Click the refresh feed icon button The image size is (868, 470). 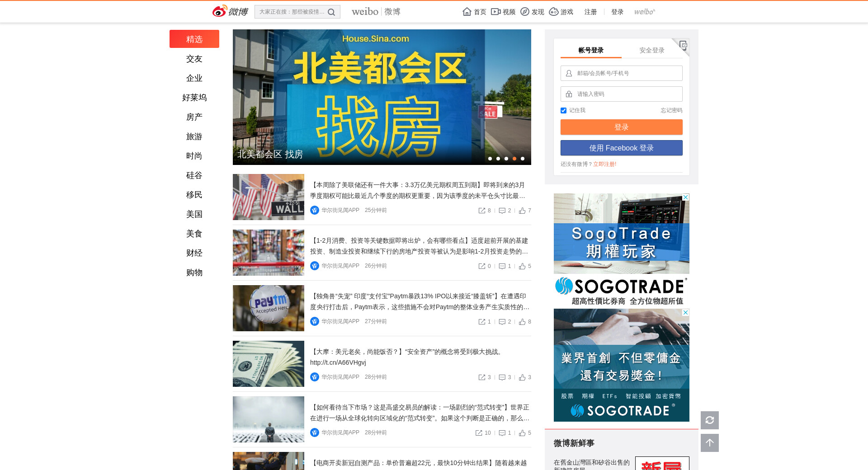tap(709, 420)
